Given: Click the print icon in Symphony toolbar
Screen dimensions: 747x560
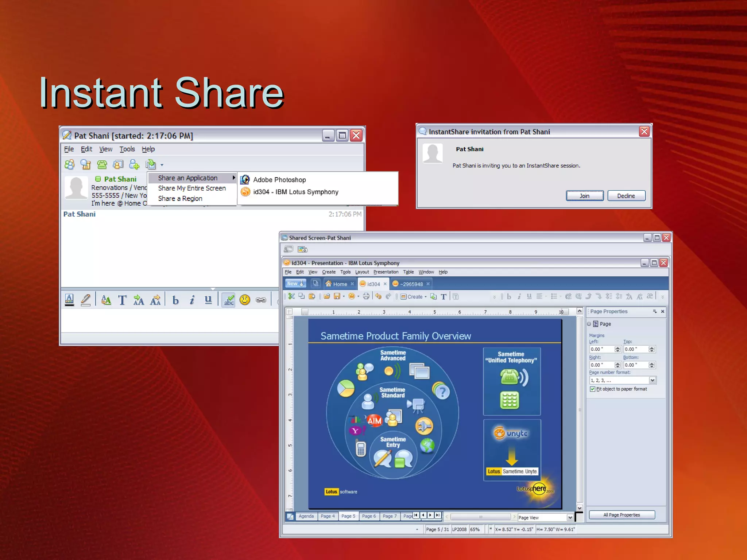Looking at the screenshot, I should tap(366, 296).
